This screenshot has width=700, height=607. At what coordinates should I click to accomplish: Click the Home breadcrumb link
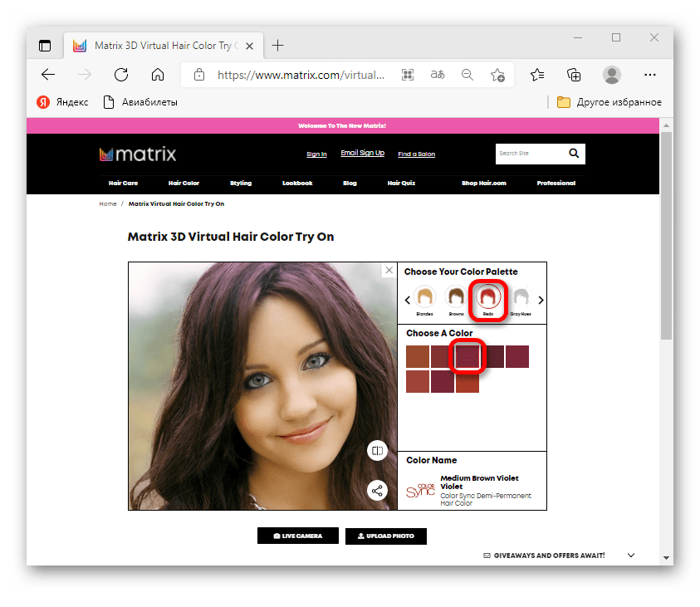108,204
